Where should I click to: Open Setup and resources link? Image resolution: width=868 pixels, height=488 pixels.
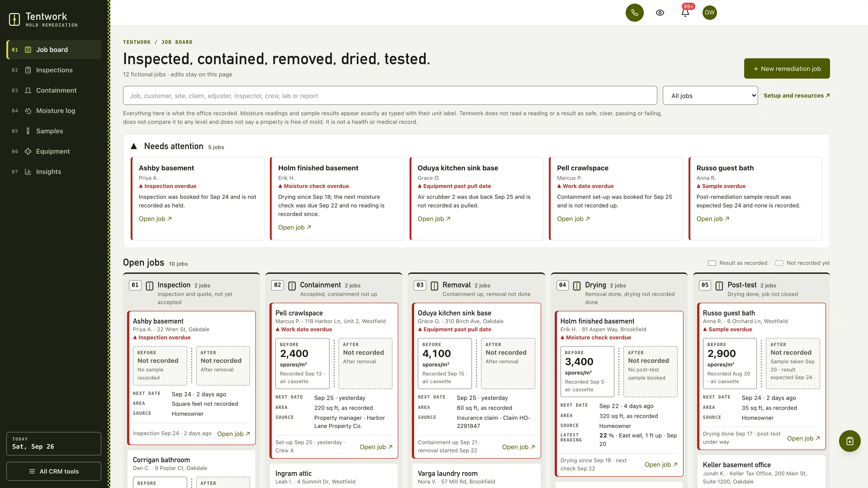(797, 96)
